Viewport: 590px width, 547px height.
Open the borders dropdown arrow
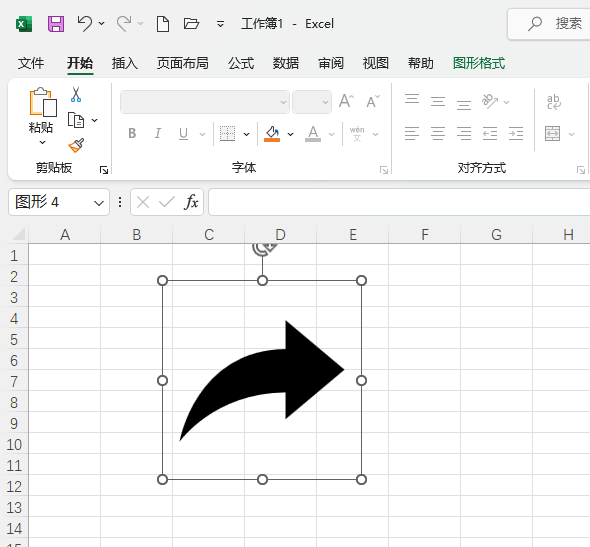(x=246, y=134)
